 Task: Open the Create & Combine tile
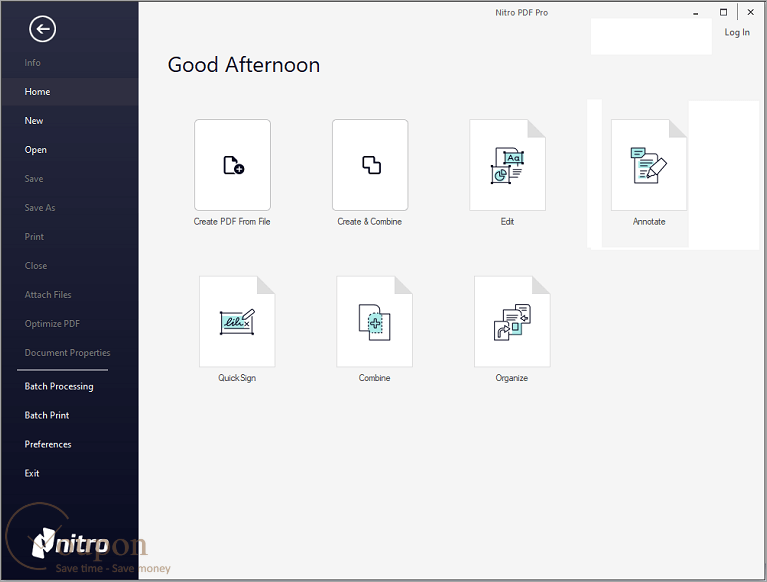[x=370, y=165]
